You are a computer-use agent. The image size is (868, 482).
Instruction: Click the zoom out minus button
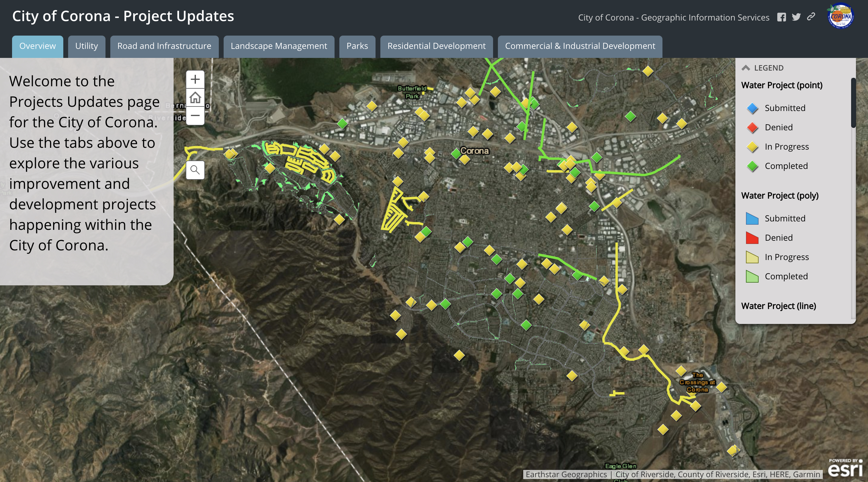click(195, 116)
